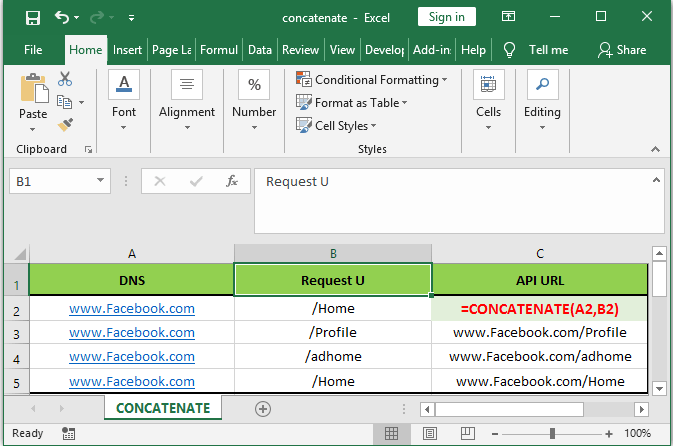673x446 pixels.
Task: Click the Insert Function fx icon
Action: coord(232,181)
